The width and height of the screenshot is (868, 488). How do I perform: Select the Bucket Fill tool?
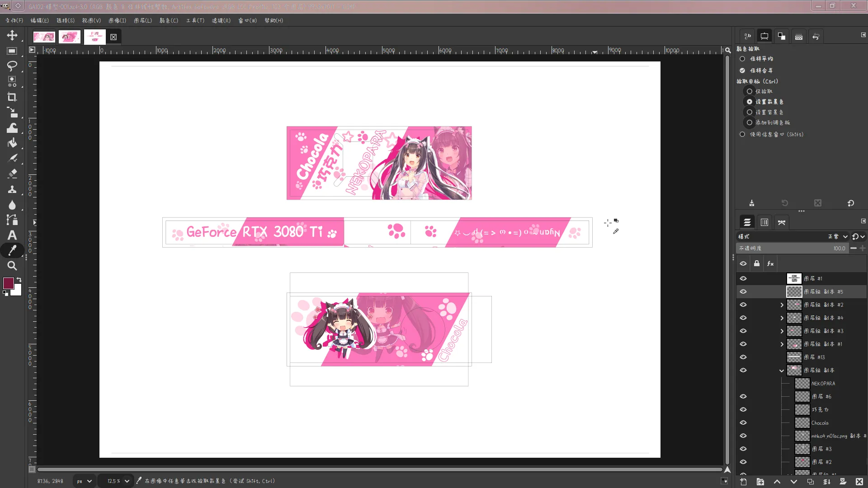[12, 143]
